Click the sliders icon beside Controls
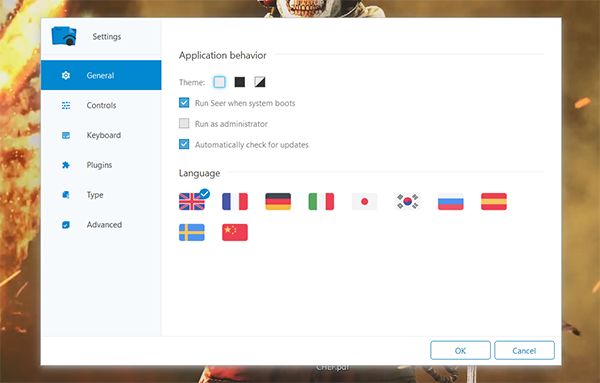This screenshot has height=383, width=600. tap(66, 105)
